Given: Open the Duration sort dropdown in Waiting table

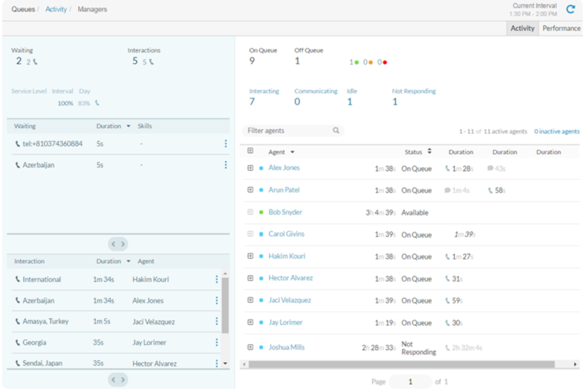Looking at the screenshot, I should tap(128, 126).
